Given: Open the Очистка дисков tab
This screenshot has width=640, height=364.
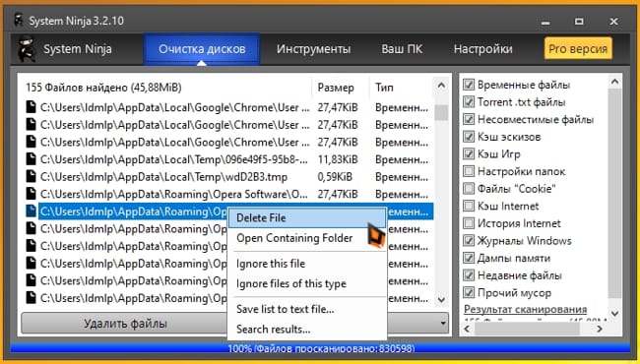Looking at the screenshot, I should (x=202, y=49).
